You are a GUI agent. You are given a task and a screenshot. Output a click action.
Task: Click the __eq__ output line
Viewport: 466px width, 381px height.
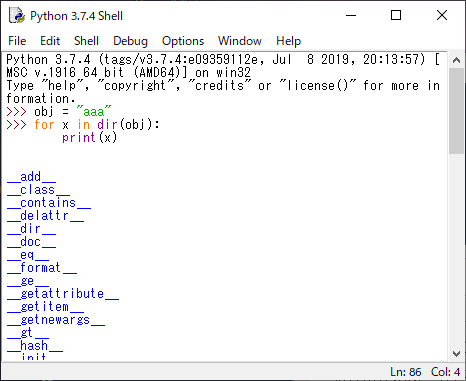coord(28,255)
